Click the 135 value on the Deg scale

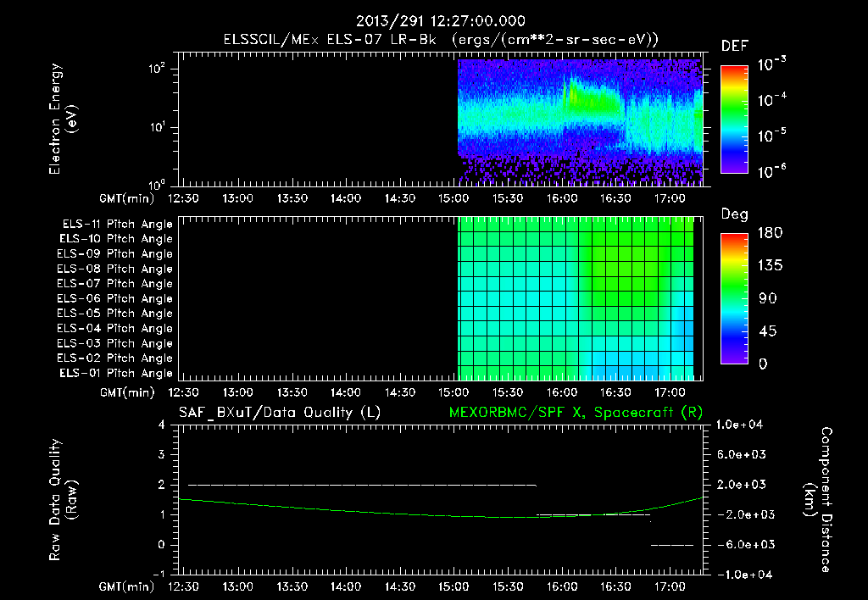(771, 266)
